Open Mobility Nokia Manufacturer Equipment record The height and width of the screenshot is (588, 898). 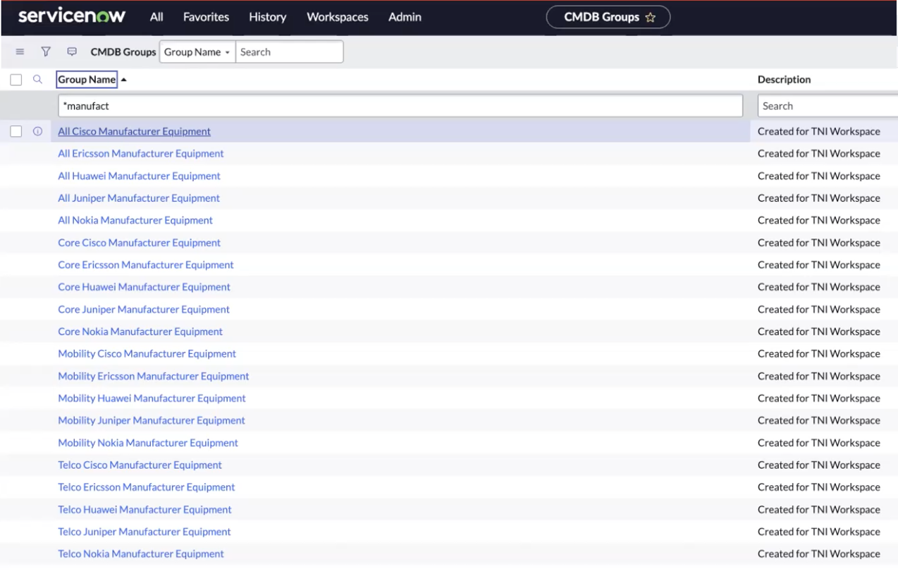point(148,443)
